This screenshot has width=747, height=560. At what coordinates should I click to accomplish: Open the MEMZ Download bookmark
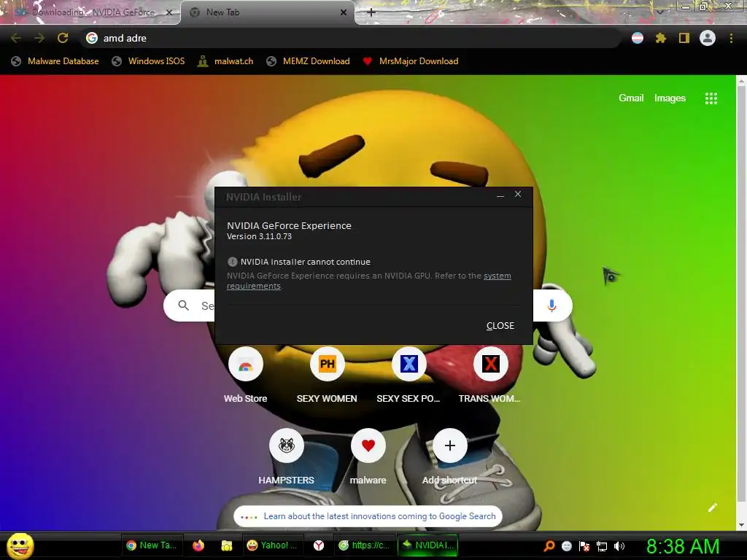309,61
